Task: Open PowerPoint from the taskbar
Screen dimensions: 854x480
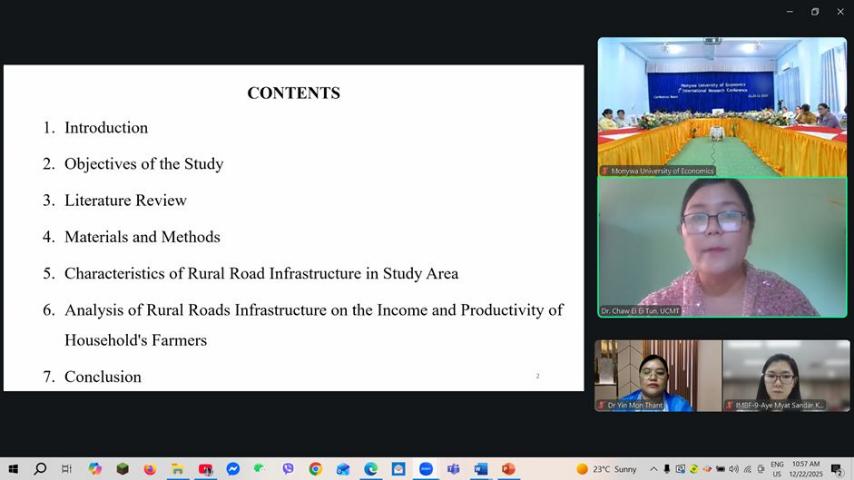Action: coord(508,469)
